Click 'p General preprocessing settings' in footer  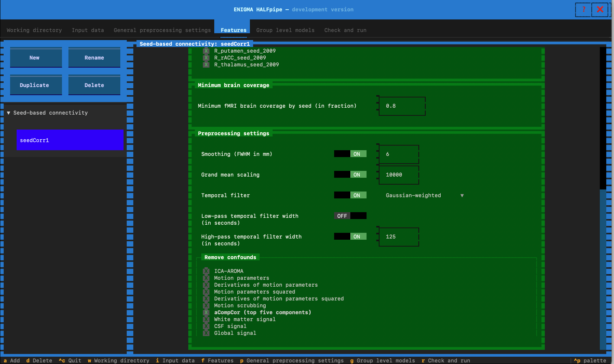click(292, 360)
